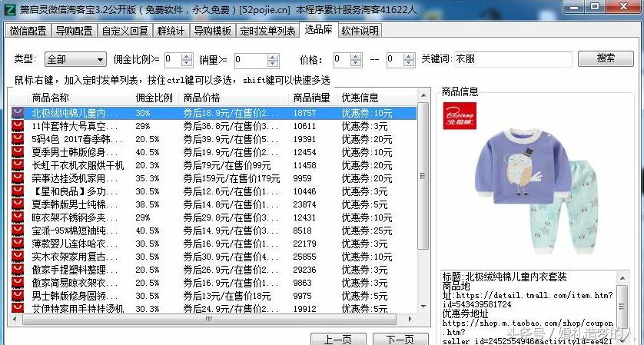Click the red icon beside 【星和良品】多功

pos(18,191)
